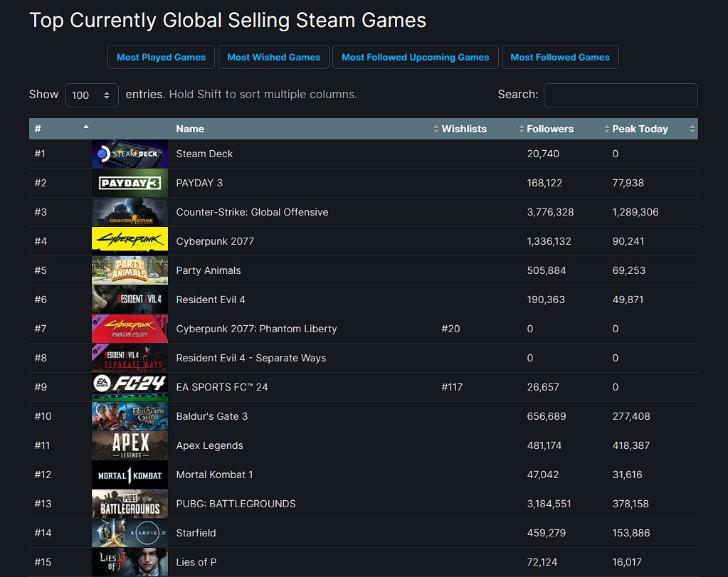Open the Mortal Kombat 1 name link

click(214, 475)
